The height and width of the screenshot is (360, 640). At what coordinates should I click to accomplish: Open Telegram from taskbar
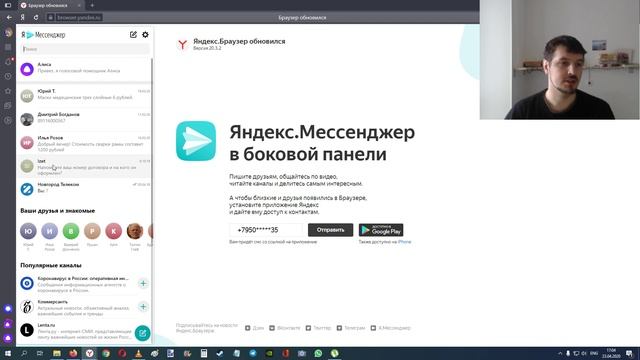click(x=253, y=353)
